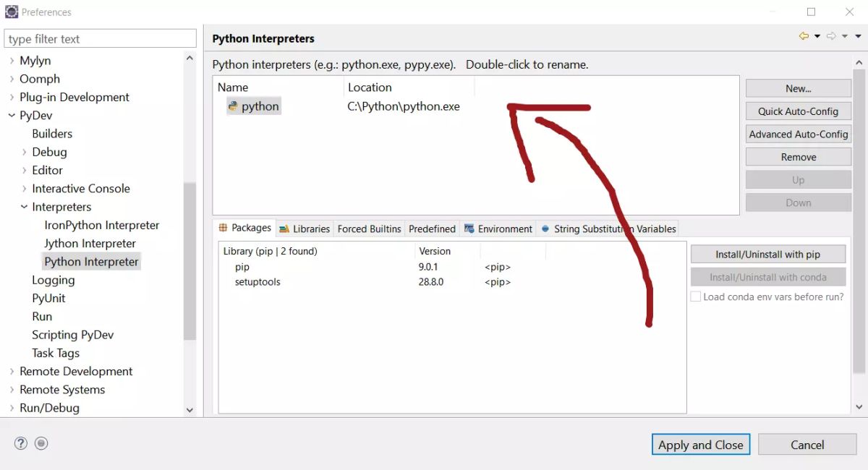Click version 9.0.1 cell

(x=428, y=267)
